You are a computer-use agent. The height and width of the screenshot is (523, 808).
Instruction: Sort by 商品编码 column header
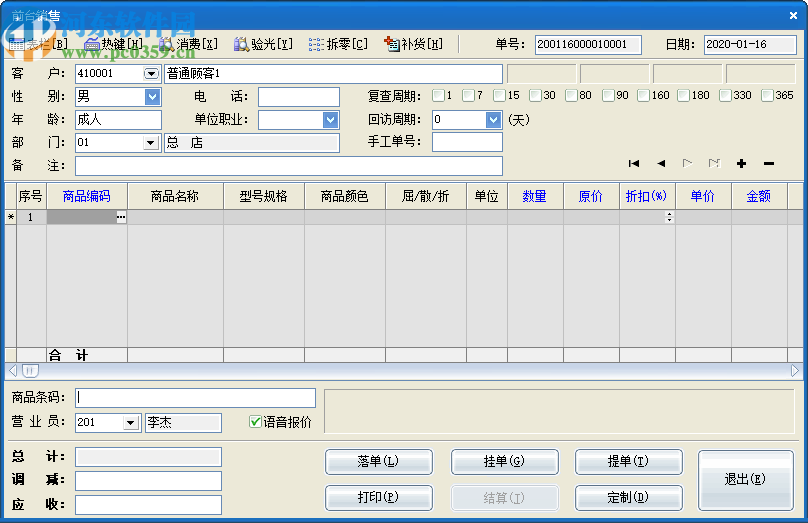(87, 196)
